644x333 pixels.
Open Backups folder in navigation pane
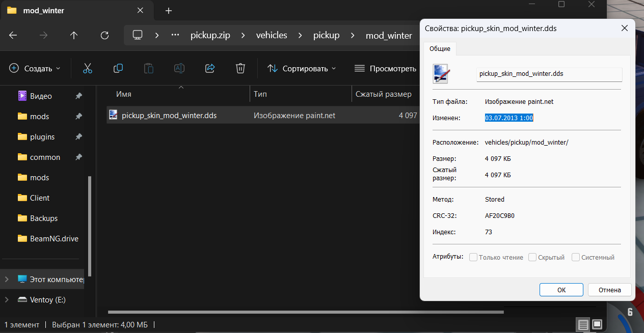click(44, 218)
